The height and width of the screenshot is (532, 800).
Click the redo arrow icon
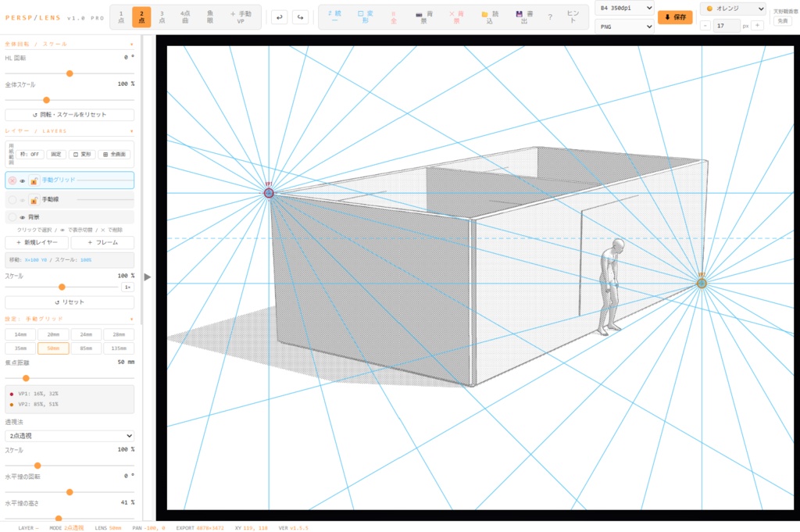300,17
